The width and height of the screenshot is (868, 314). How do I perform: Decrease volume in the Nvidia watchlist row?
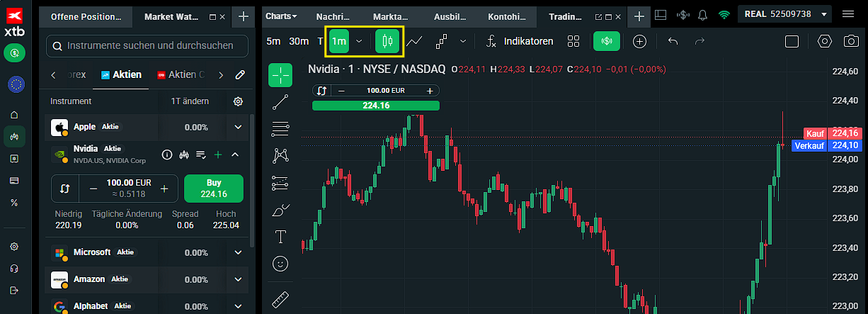click(93, 189)
